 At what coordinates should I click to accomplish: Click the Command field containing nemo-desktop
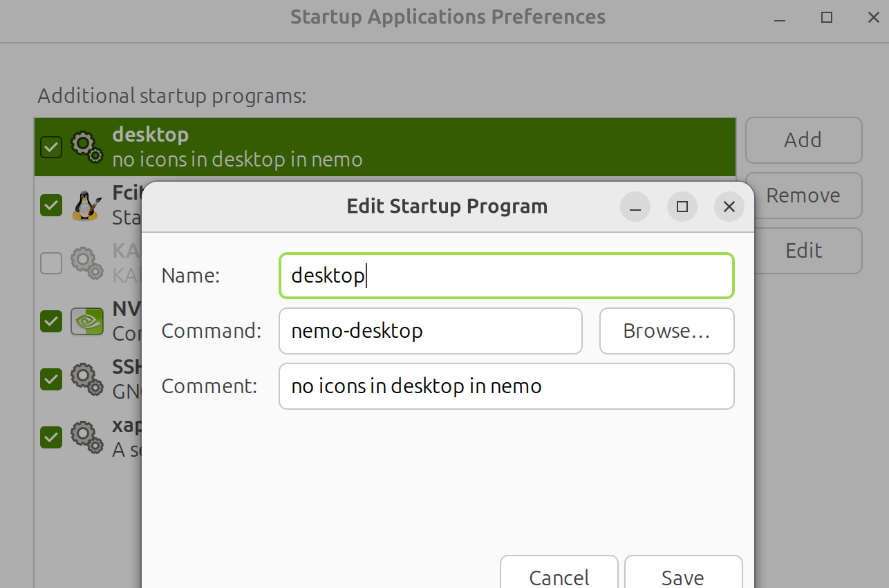point(431,331)
